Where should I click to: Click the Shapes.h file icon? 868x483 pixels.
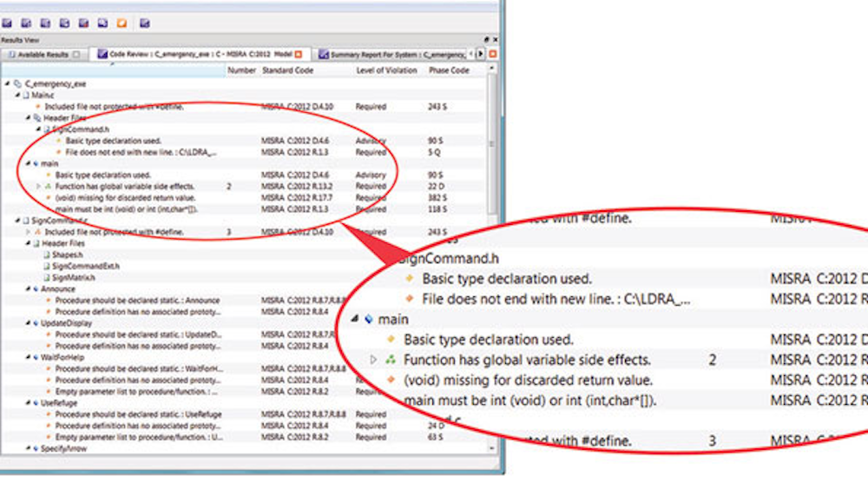click(x=47, y=255)
